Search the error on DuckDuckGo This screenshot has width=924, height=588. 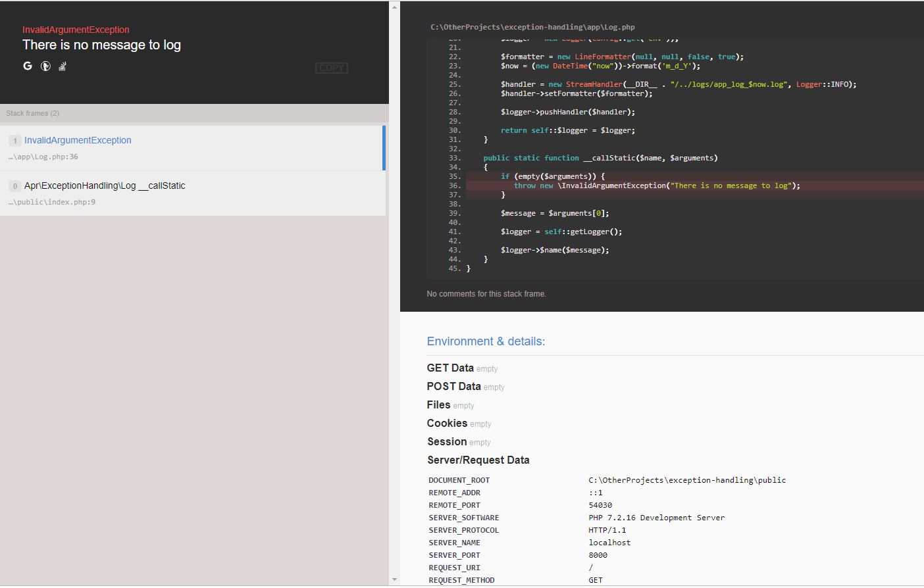pos(44,66)
